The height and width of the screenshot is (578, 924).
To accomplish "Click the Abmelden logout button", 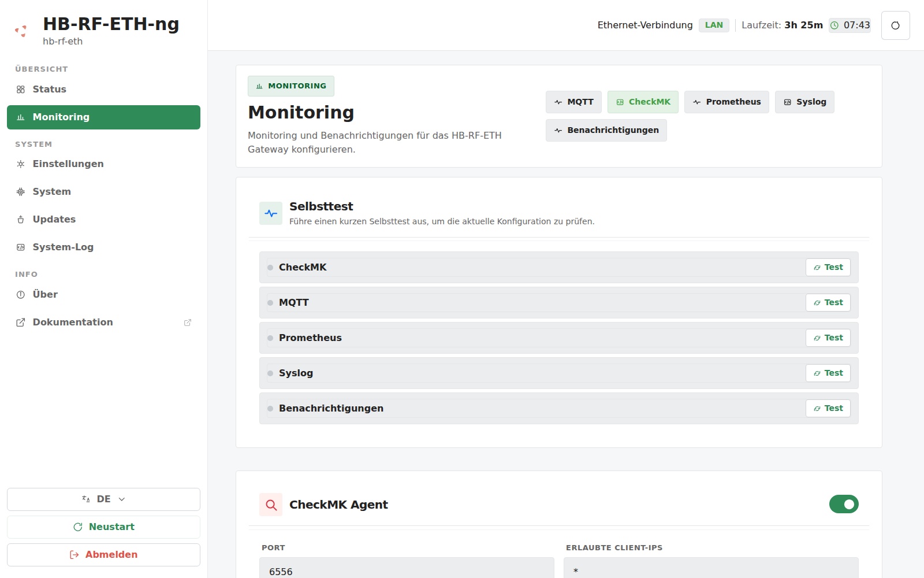I will 103,555.
